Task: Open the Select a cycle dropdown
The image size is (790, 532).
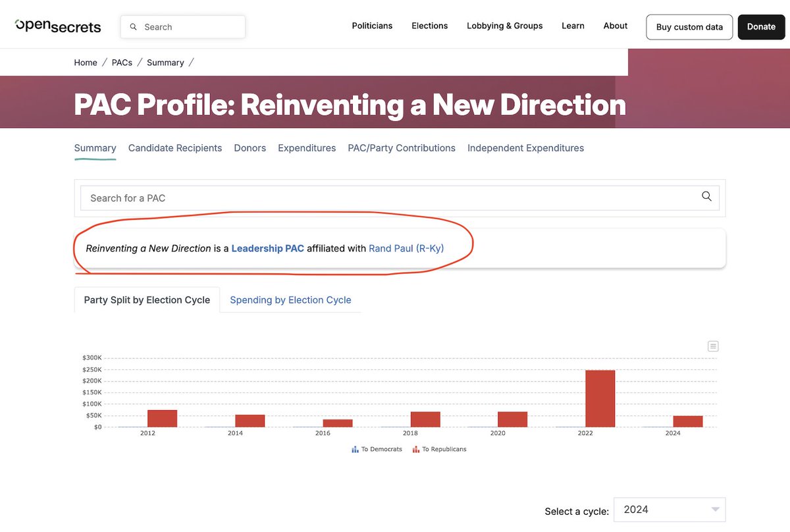Action: (670, 510)
